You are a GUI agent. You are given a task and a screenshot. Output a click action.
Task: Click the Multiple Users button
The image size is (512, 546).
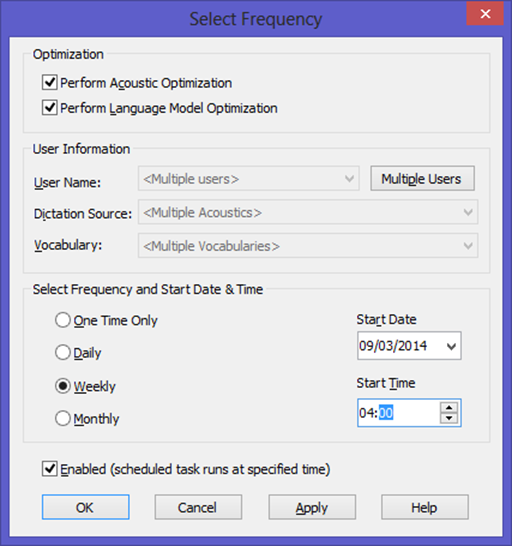[x=422, y=179]
